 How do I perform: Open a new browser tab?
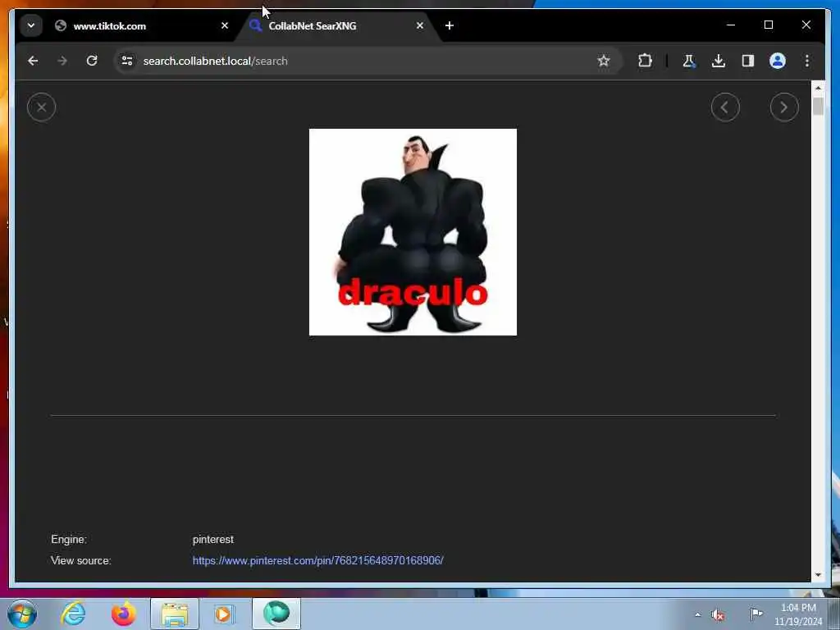pyautogui.click(x=449, y=25)
